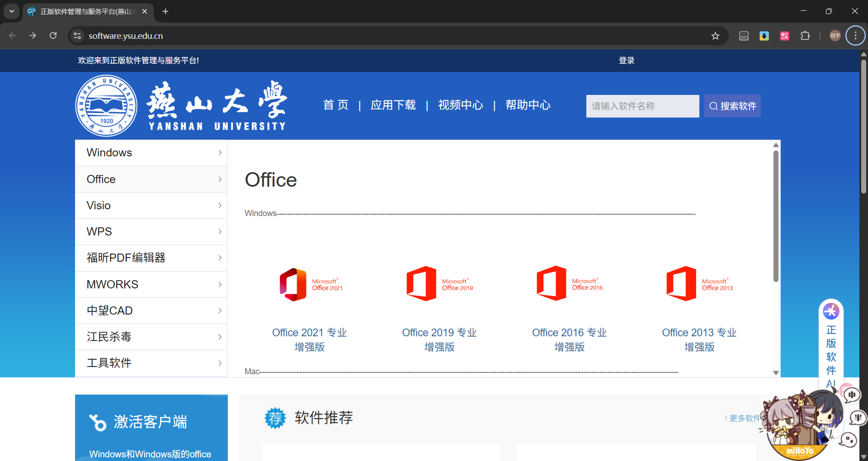Open the 正版软件AI assistant icon
The height and width of the screenshot is (461, 868).
pos(831,311)
